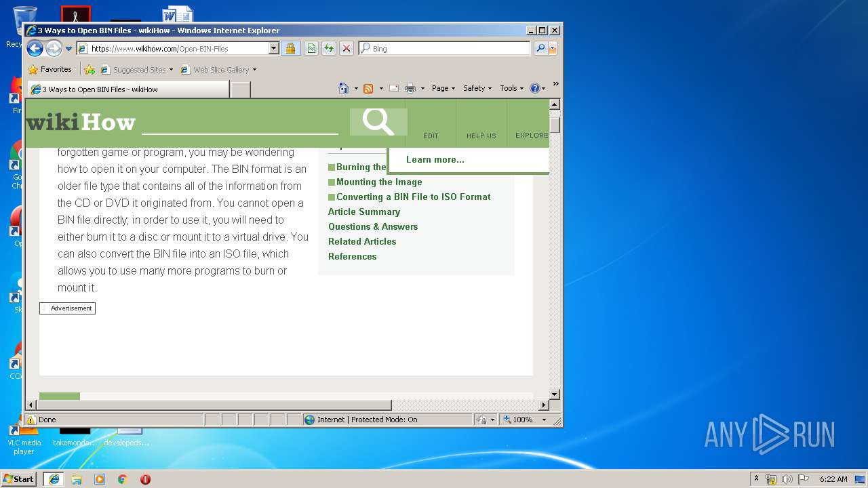868x488 pixels.
Task: Open Web Slice Gallery link
Action: 215,69
